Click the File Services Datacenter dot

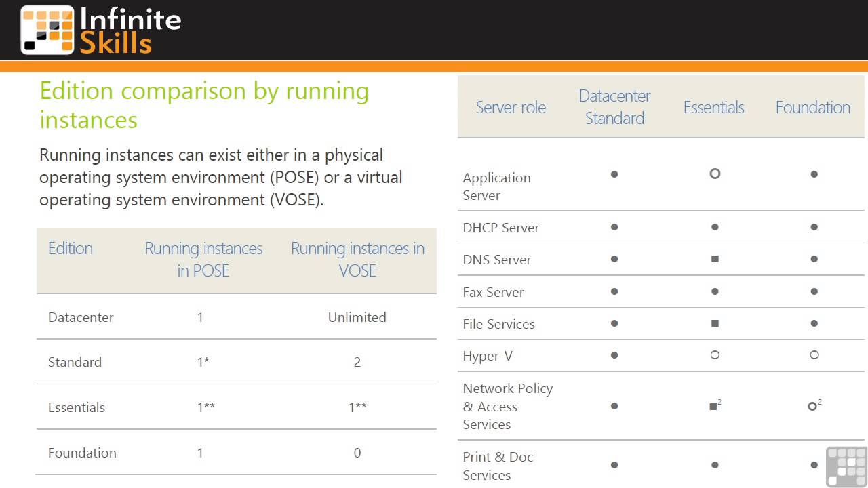click(614, 323)
